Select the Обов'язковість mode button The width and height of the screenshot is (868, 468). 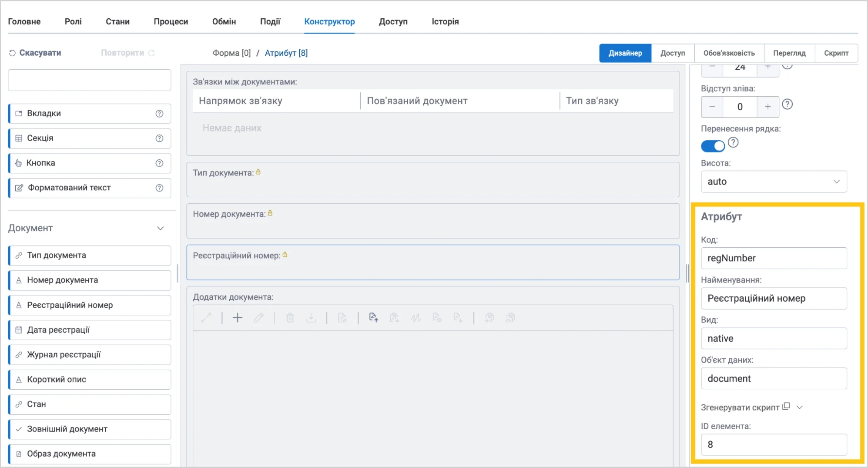[x=729, y=53]
